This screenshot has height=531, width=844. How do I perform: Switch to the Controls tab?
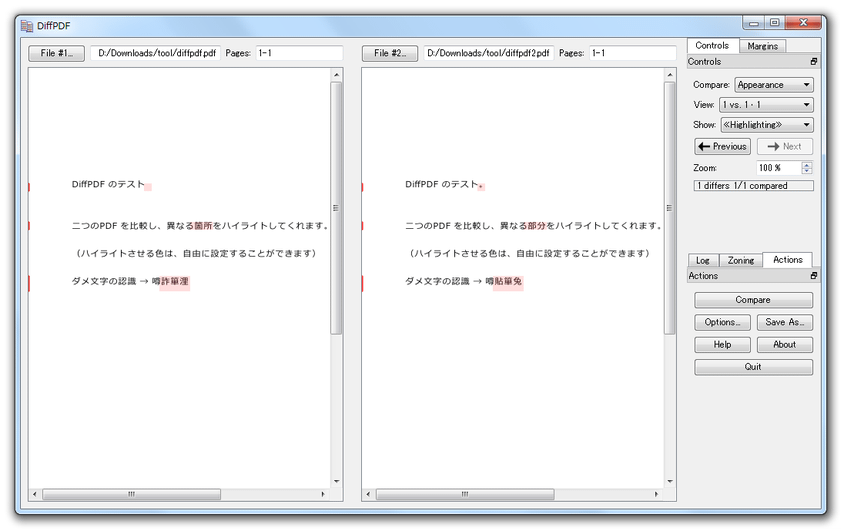(712, 46)
